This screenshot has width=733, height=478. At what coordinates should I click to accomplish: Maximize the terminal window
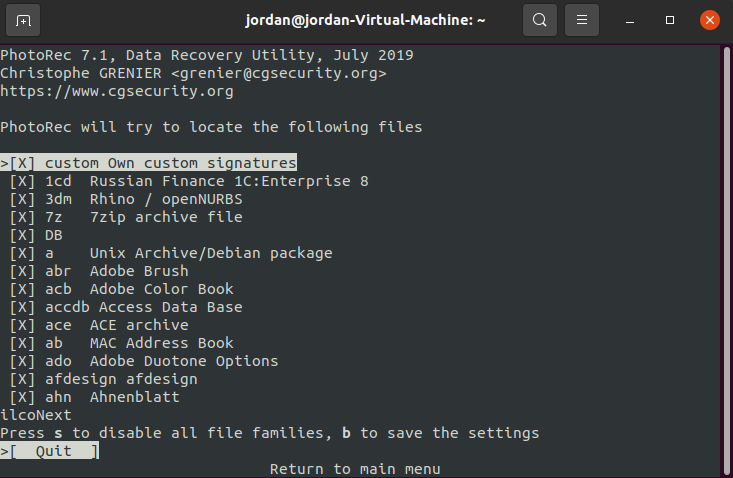(x=670, y=20)
